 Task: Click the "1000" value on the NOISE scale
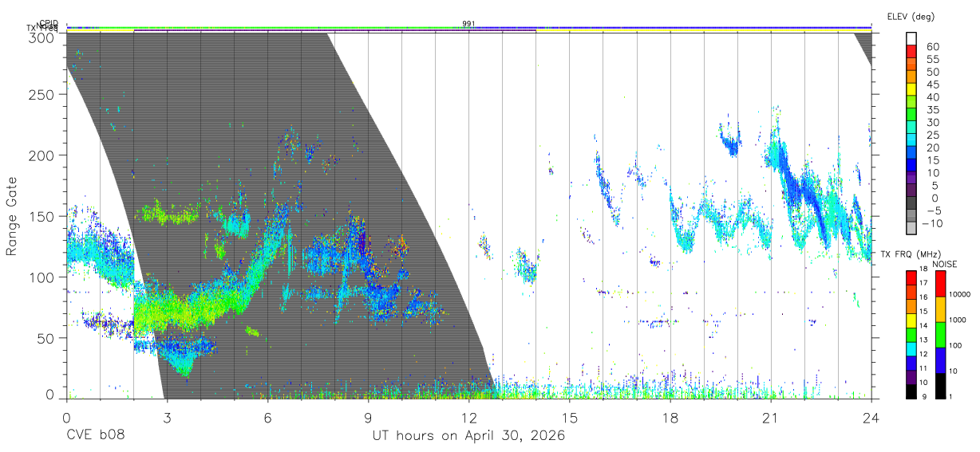click(957, 320)
